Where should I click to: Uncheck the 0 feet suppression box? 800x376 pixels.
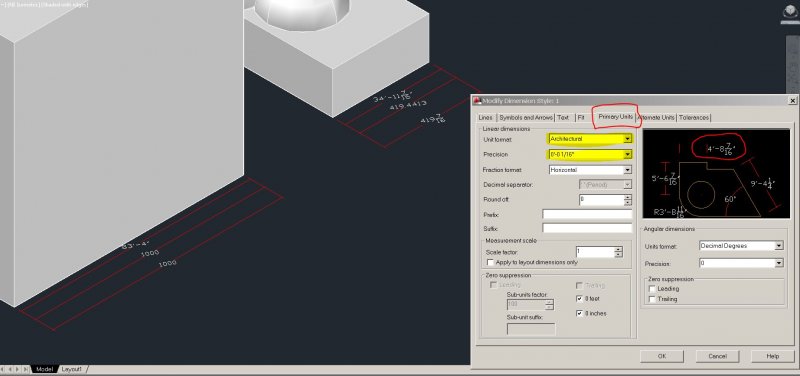(579, 298)
